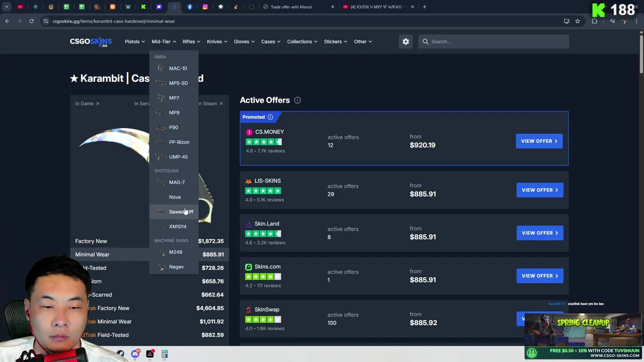Expand the Collections menu
This screenshot has height=362, width=644.
pyautogui.click(x=302, y=42)
